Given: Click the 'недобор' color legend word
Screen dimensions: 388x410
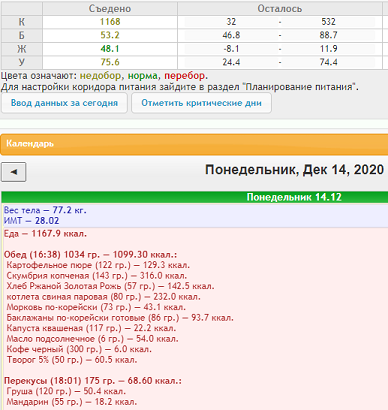Looking at the screenshot, I should (100, 76).
